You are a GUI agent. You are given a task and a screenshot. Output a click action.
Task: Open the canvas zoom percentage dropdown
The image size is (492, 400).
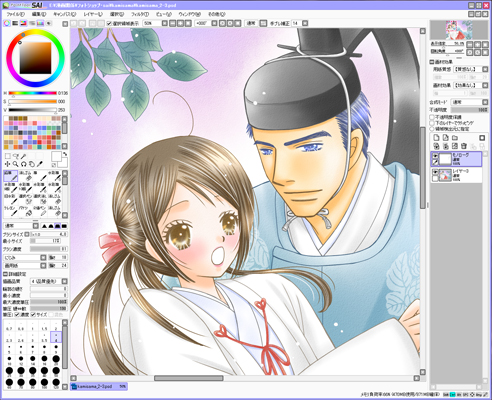(164, 23)
